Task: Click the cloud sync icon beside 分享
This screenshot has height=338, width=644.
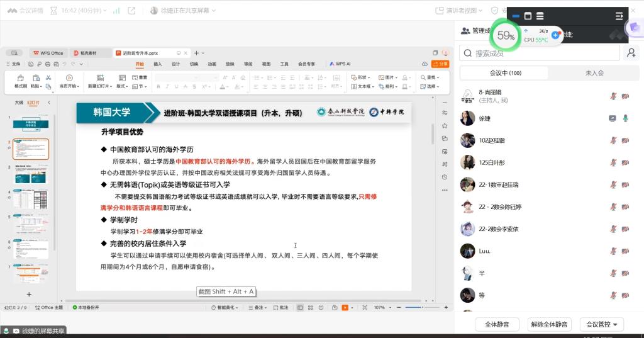Action: [x=425, y=64]
